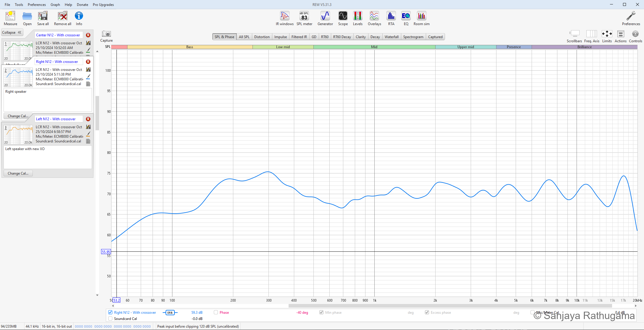The height and width of the screenshot is (330, 644).
Task: Toggle Right N12 trace visibility checkbox
Action: tap(110, 312)
